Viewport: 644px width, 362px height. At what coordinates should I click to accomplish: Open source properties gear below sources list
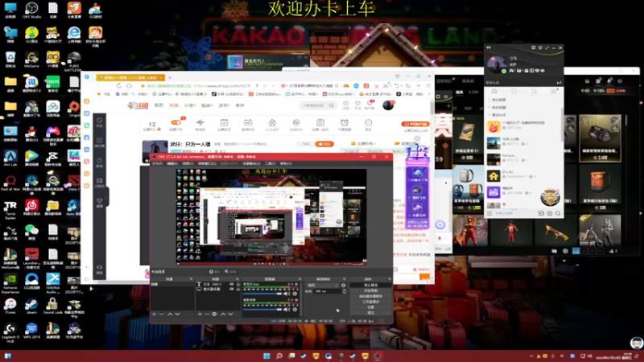[214, 314]
